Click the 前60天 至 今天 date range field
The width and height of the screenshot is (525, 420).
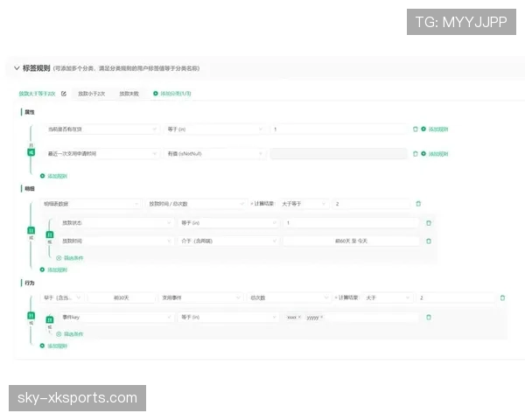pos(351,241)
